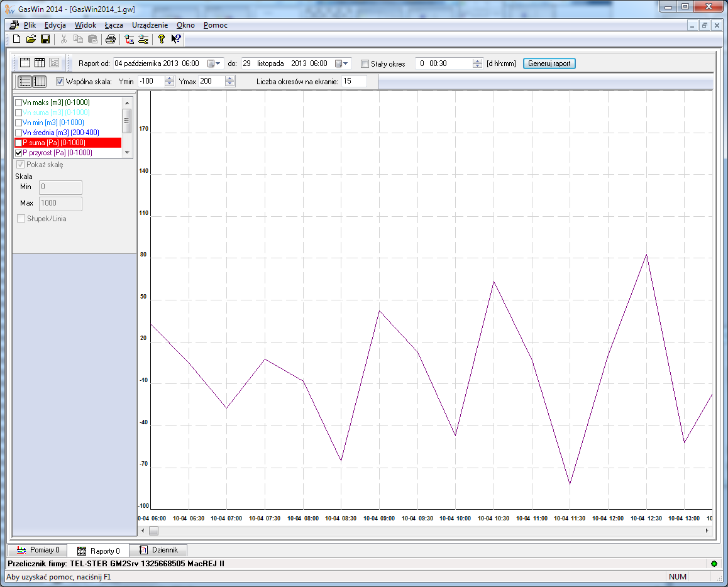Increase the Ymin spinner value
This screenshot has width=728, height=587.
(170, 79)
